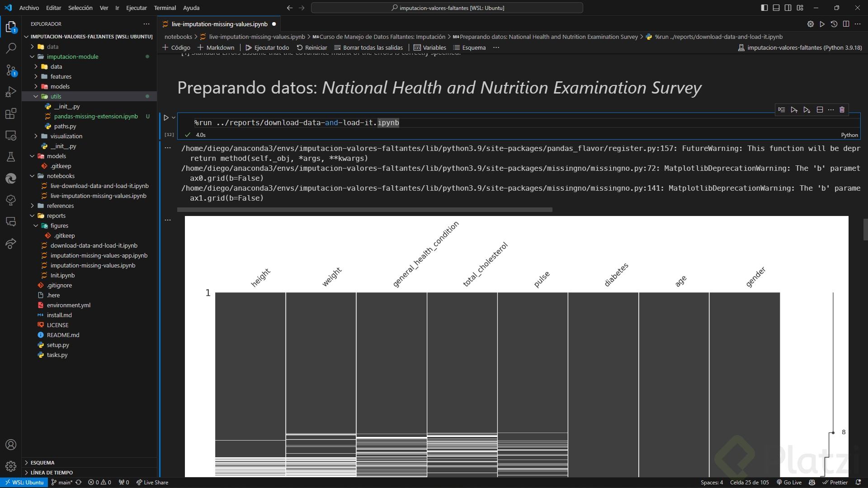Click the horizontal output scrollbar

364,210
